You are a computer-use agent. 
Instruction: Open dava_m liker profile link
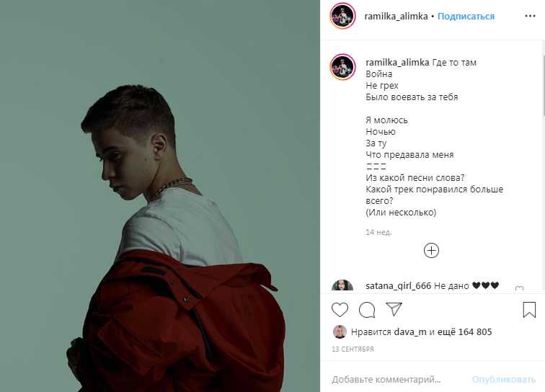tap(409, 332)
